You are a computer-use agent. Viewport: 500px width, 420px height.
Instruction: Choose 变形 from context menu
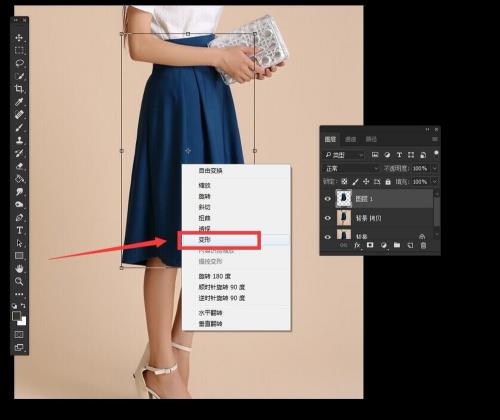pos(204,239)
